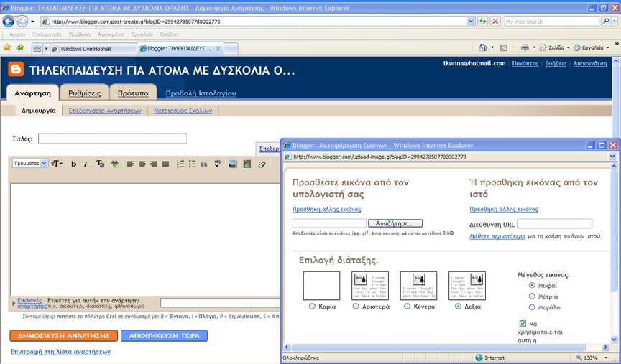Click the Blogger logo icon
The width and height of the screenshot is (621, 364).
coord(16,70)
